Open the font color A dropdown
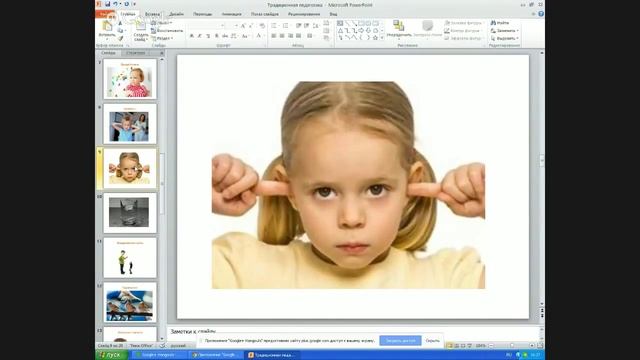640x360 pixels. point(259,36)
